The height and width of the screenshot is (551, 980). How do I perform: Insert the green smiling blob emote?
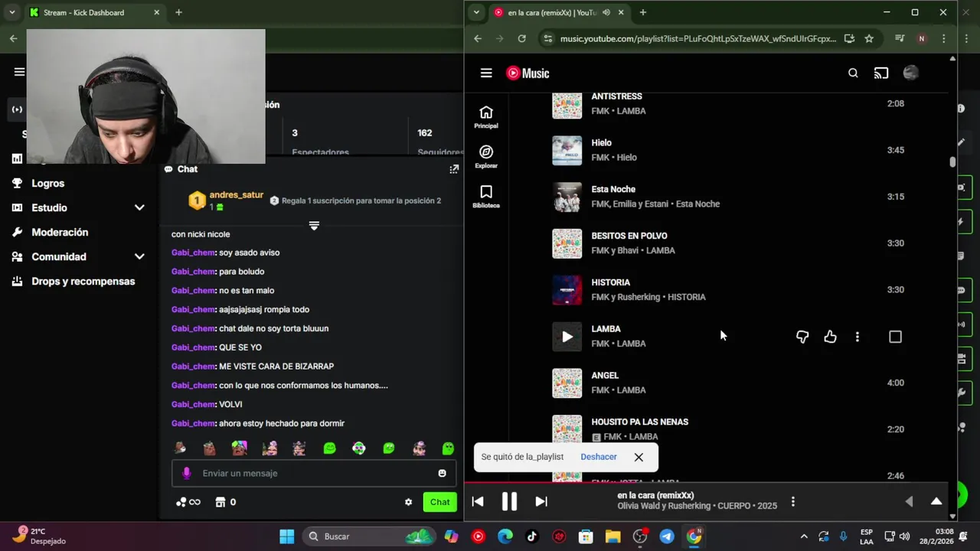tap(330, 448)
